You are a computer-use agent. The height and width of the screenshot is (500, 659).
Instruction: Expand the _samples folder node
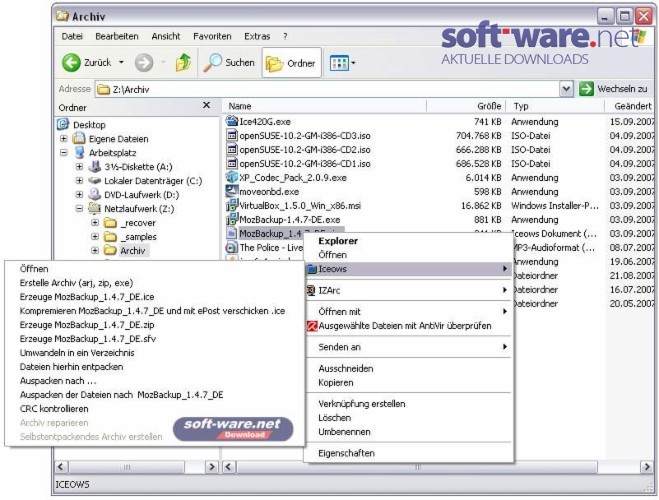[95, 237]
